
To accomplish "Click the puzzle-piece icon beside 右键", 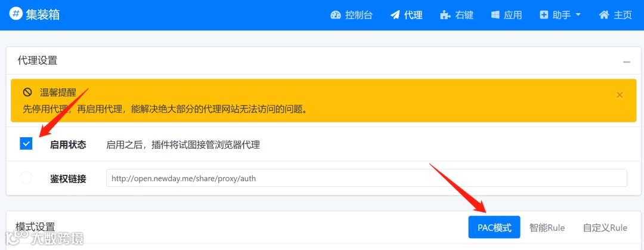I will click(445, 15).
